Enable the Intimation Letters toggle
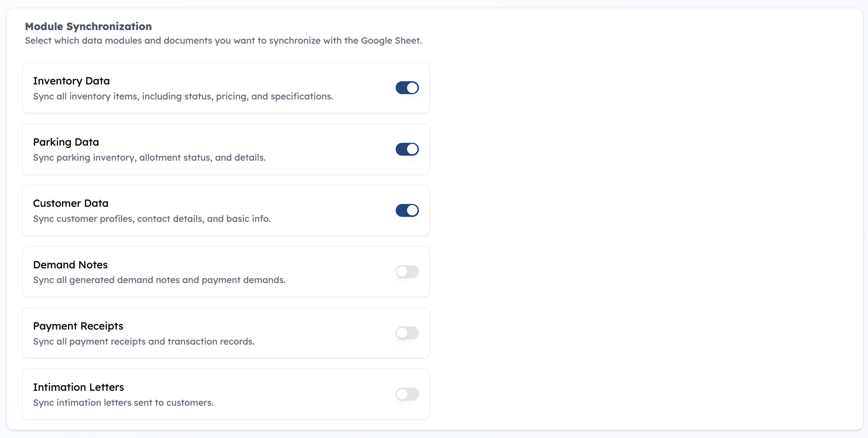This screenshot has height=438, width=868. [407, 394]
